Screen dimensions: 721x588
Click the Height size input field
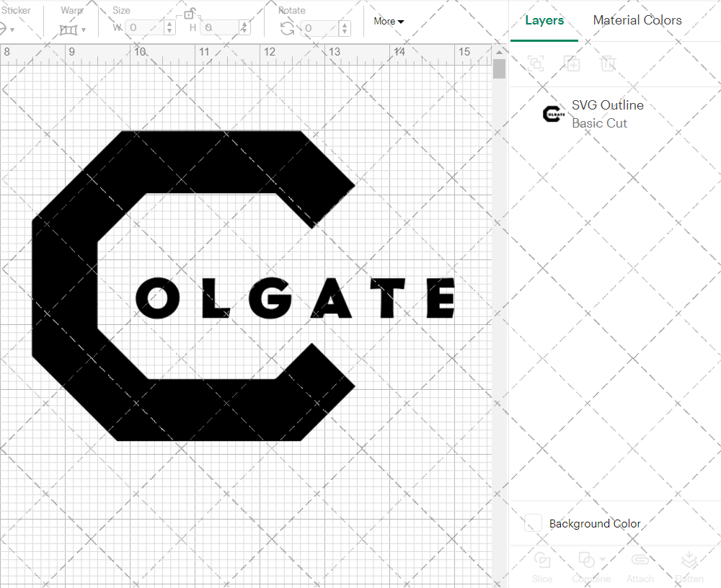click(220, 27)
